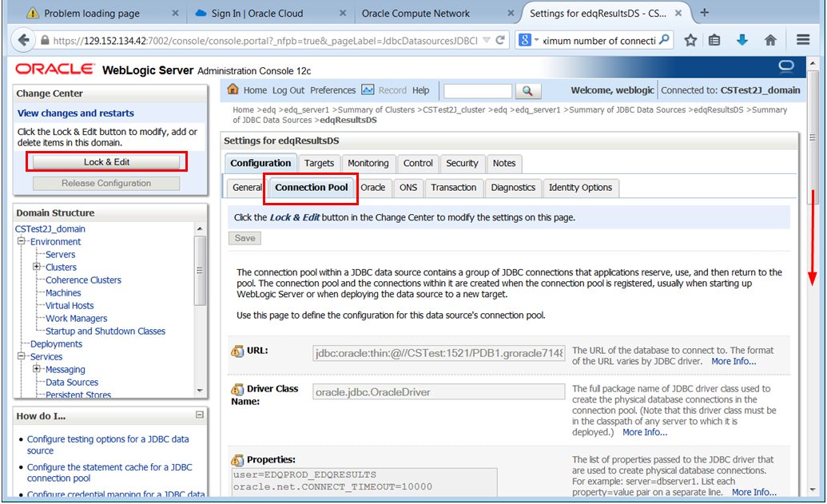Reload the page with refresh icon

pyautogui.click(x=500, y=40)
